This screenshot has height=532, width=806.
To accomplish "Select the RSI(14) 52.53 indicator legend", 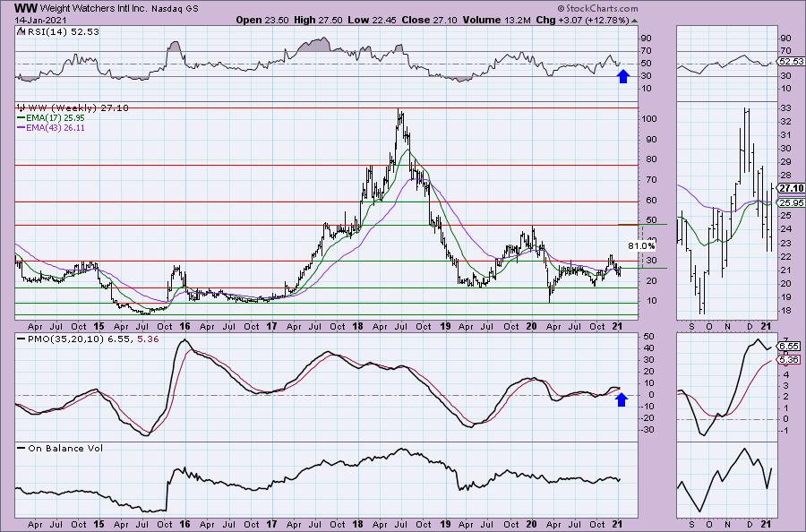I will [x=62, y=31].
